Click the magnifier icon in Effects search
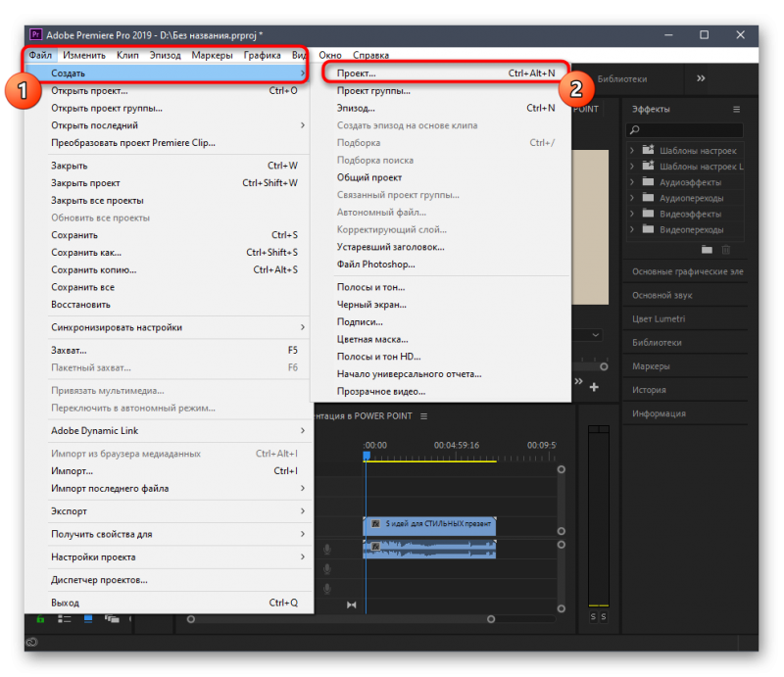The width and height of the screenshot is (784, 677). (635, 130)
